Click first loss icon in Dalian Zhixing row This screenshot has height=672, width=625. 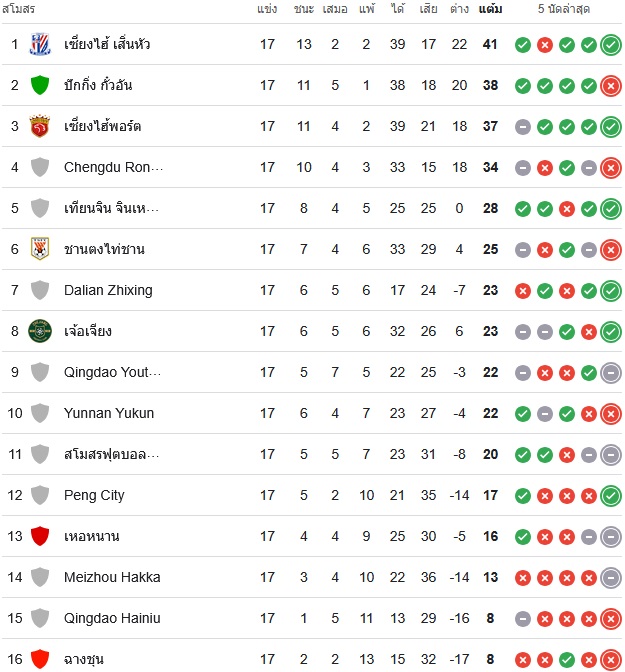point(523,291)
